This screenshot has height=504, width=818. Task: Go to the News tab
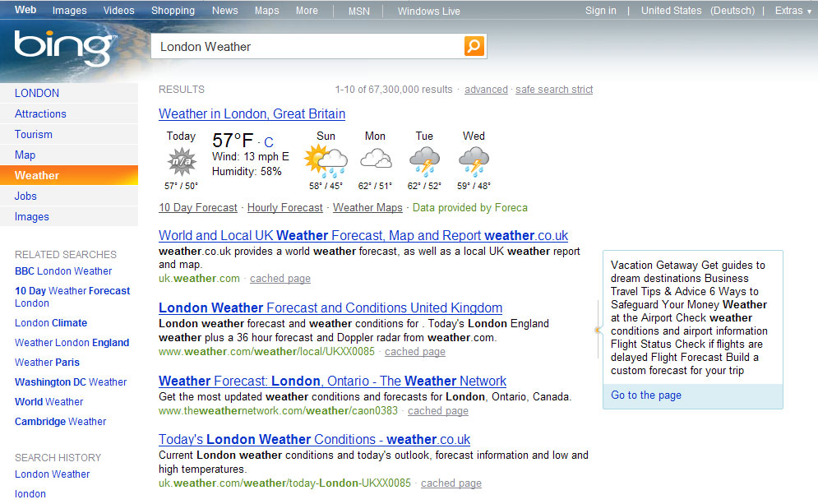point(224,11)
